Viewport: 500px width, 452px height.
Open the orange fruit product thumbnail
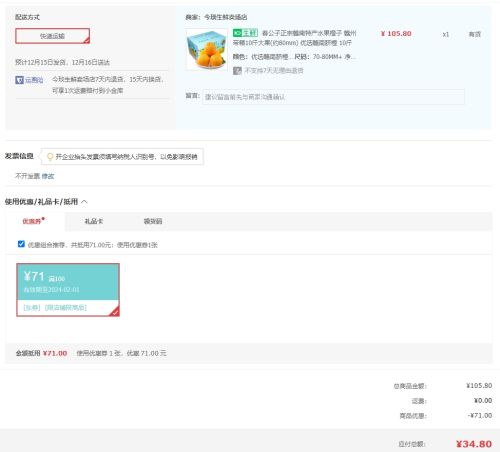tap(207, 49)
